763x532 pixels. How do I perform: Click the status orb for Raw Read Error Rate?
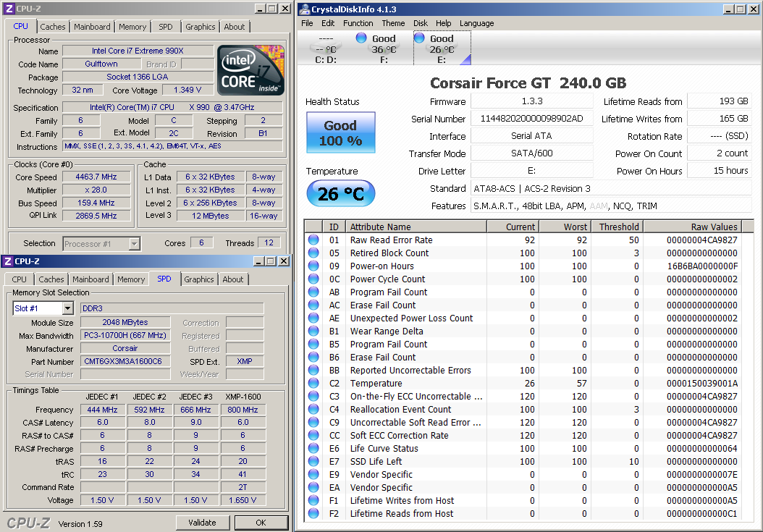[313, 240]
